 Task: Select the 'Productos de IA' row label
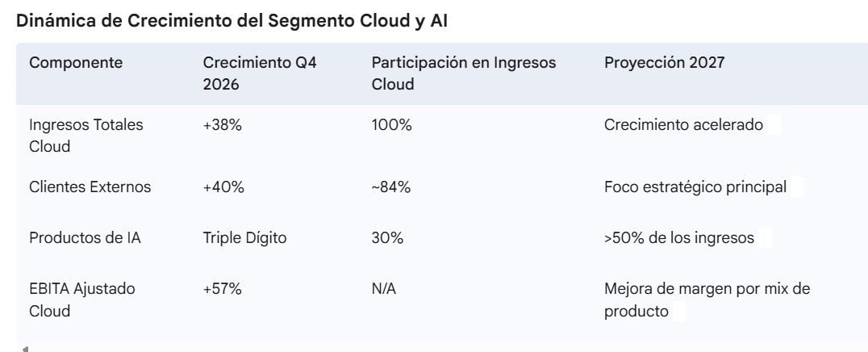85,238
